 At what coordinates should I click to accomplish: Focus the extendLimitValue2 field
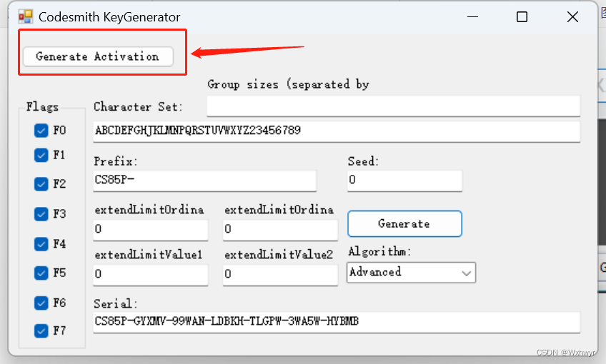[280, 275]
